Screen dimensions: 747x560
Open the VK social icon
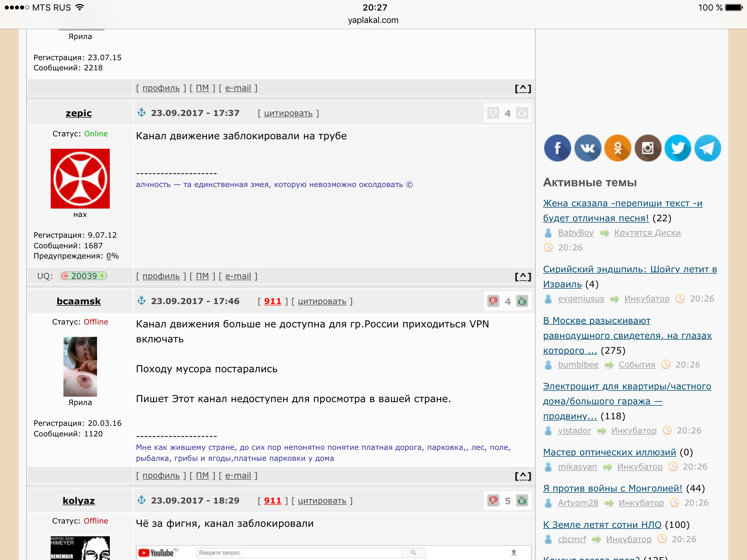tap(588, 148)
